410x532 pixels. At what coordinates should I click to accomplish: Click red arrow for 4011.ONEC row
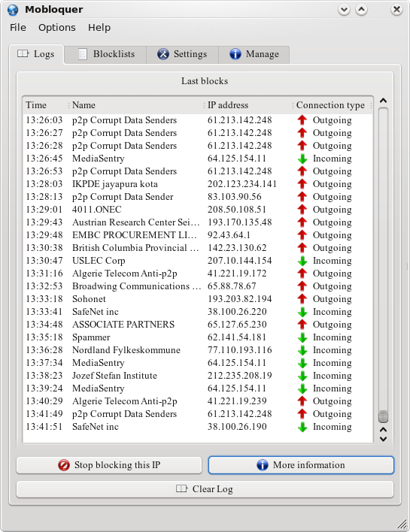(x=302, y=210)
